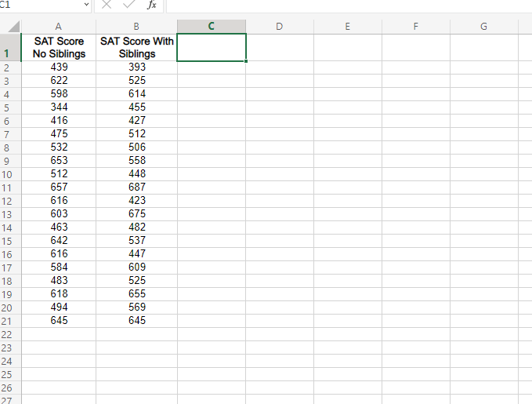Click cell with value 447

click(x=137, y=254)
